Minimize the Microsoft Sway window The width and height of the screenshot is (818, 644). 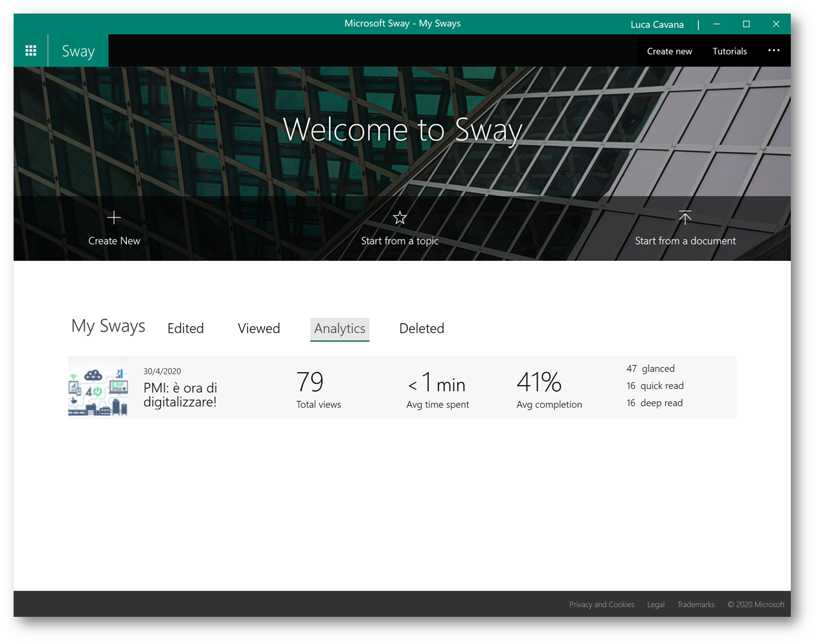tap(716, 24)
